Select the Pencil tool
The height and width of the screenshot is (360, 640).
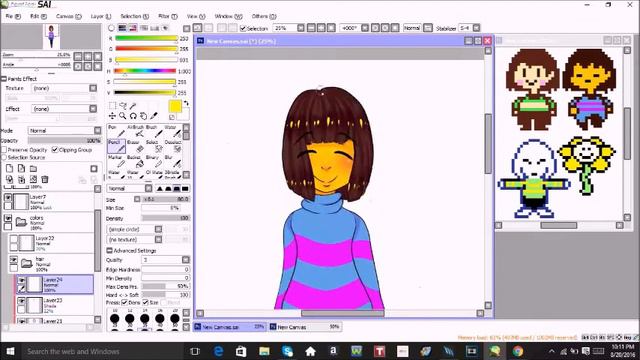116,146
